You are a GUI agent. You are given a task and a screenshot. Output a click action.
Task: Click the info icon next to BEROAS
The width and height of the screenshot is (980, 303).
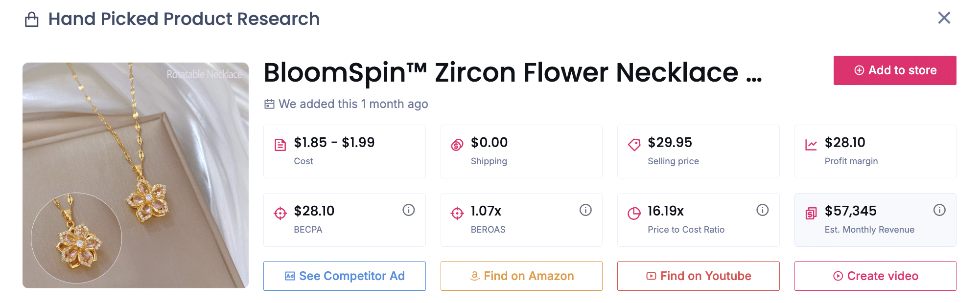(585, 210)
